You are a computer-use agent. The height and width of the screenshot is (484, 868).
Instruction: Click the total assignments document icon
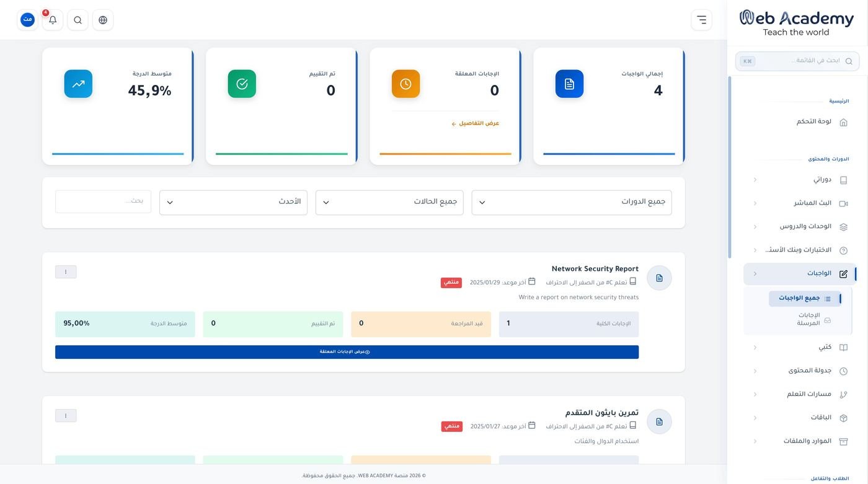[x=569, y=84]
